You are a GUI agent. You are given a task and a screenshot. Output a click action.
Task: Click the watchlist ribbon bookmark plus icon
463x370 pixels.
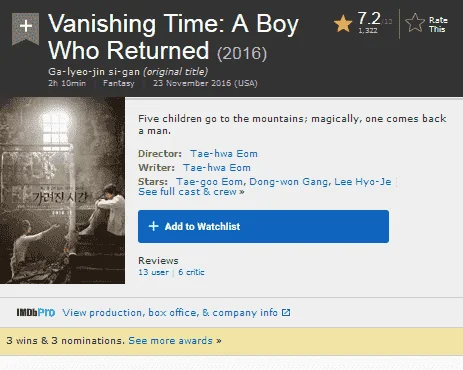pos(26,28)
